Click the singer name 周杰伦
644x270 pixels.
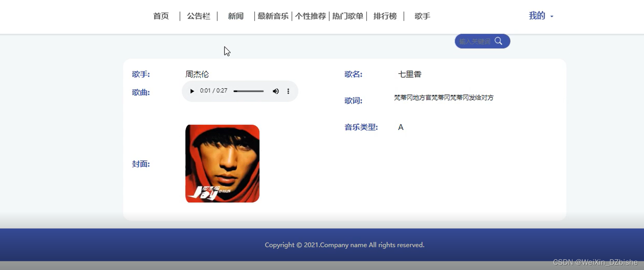click(x=197, y=74)
